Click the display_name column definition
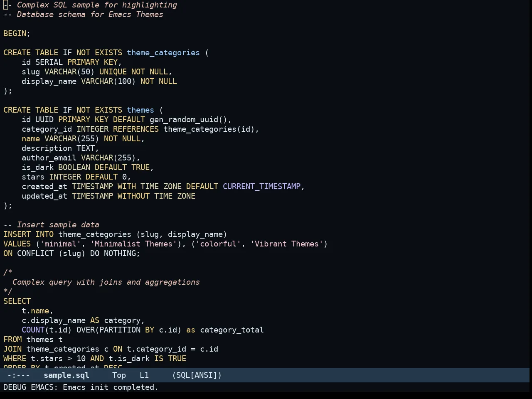The height and width of the screenshot is (399, 532). point(99,81)
